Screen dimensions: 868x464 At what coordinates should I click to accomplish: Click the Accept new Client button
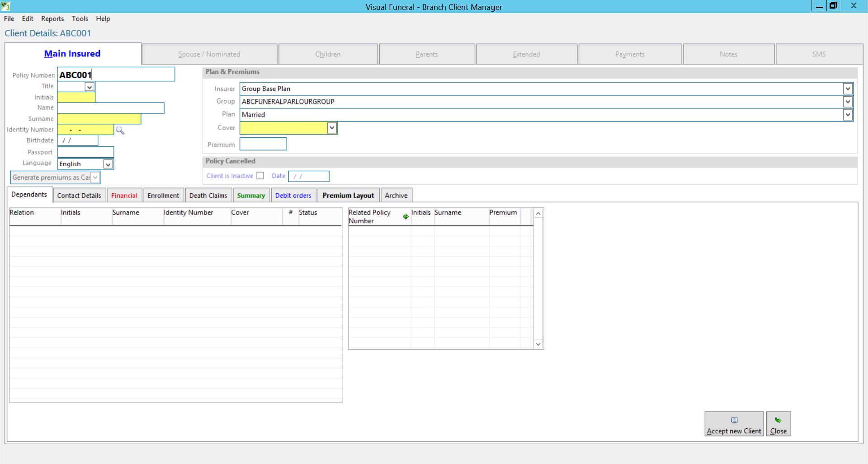pyautogui.click(x=734, y=424)
